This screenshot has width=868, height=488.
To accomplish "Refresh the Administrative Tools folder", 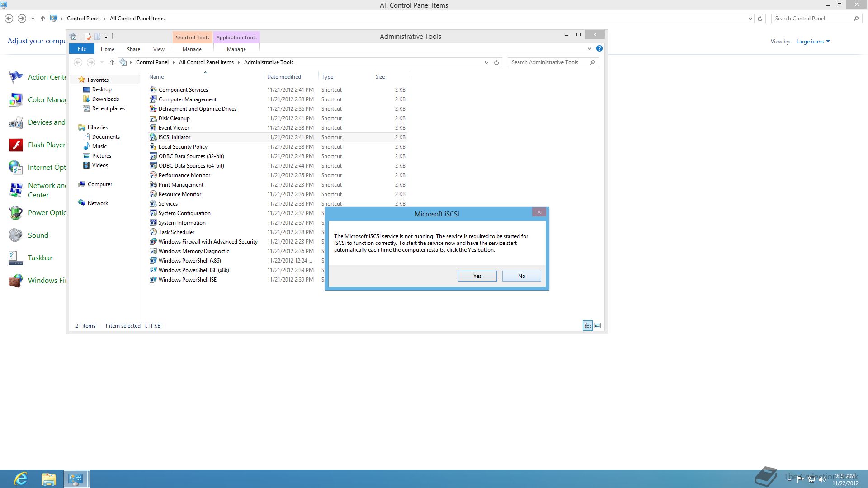I will pyautogui.click(x=496, y=62).
